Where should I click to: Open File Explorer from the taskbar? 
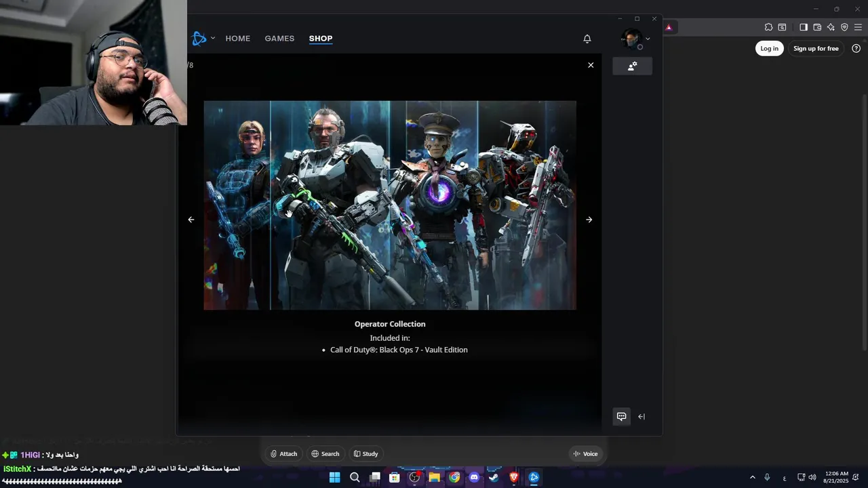click(x=434, y=477)
